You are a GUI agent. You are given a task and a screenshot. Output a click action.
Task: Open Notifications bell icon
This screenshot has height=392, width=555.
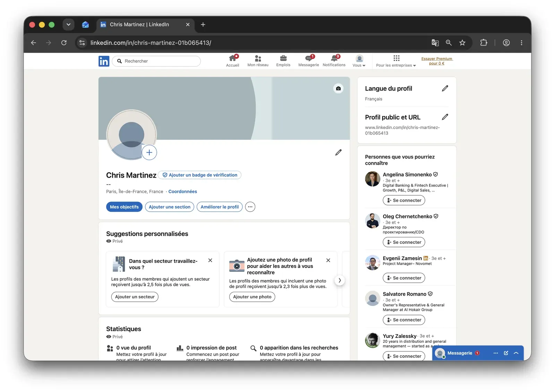pyautogui.click(x=334, y=61)
